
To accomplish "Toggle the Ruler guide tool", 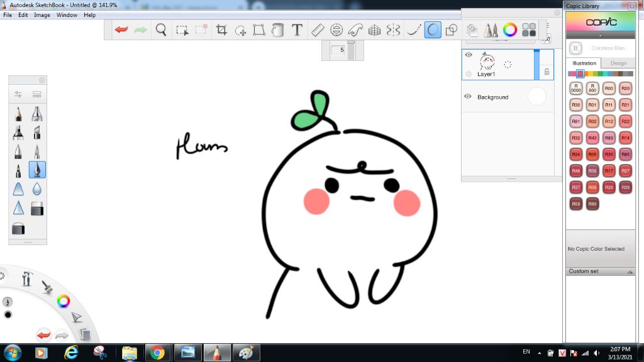I will coord(318,30).
